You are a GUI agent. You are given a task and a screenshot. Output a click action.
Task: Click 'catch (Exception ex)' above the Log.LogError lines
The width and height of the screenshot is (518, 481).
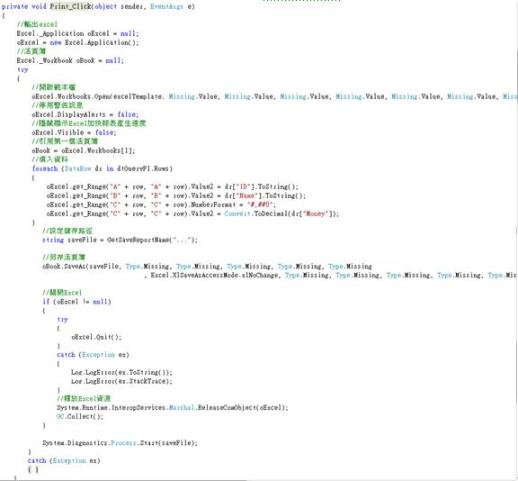tap(93, 355)
